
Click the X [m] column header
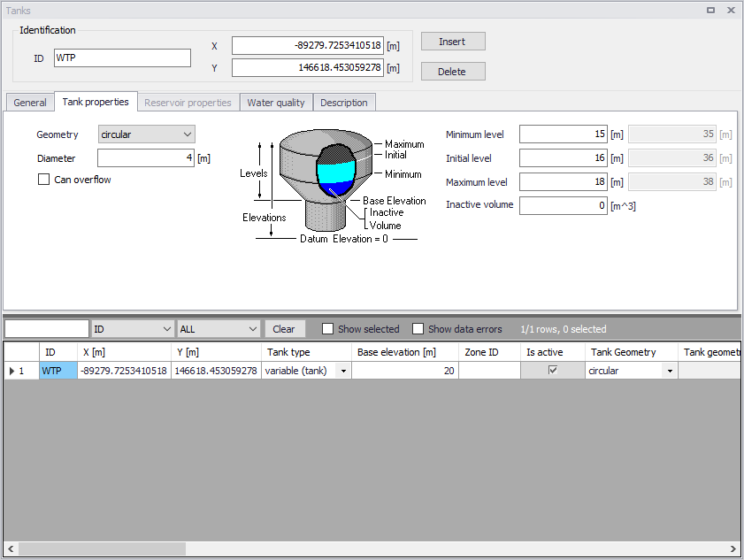tap(124, 352)
